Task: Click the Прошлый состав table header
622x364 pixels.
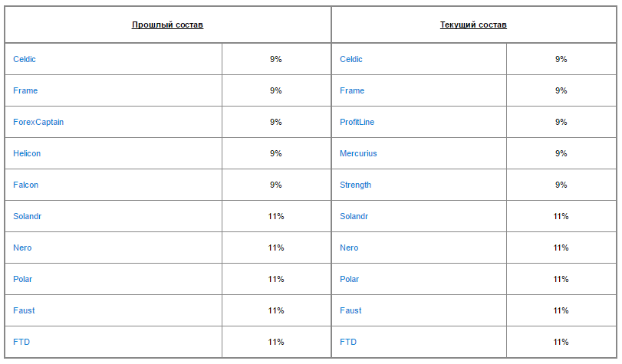Action: [x=167, y=25]
